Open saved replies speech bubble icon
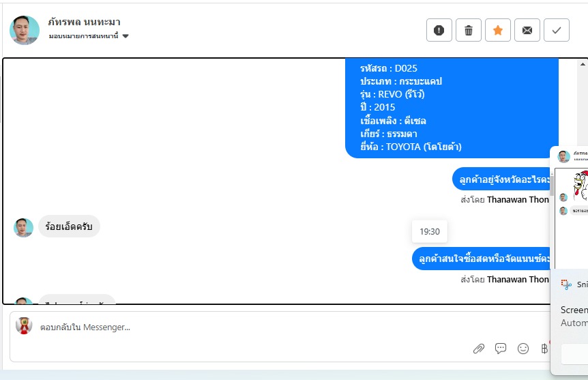588x380 pixels. (501, 349)
